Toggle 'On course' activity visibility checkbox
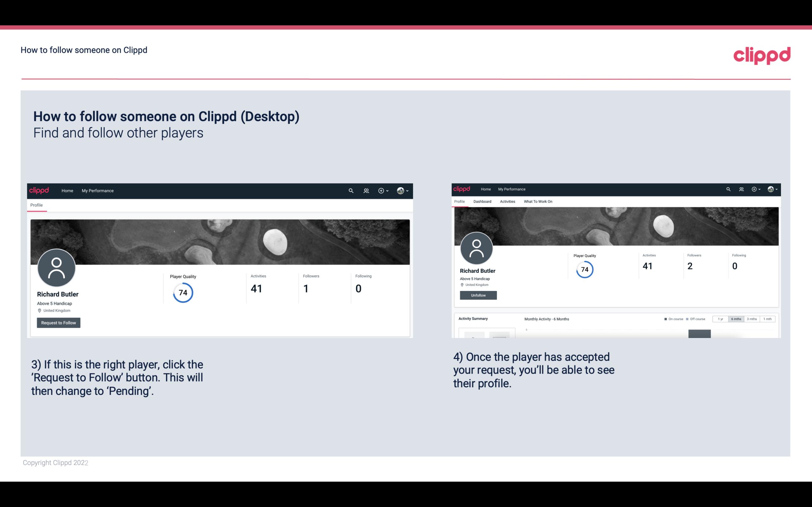 [x=663, y=319]
